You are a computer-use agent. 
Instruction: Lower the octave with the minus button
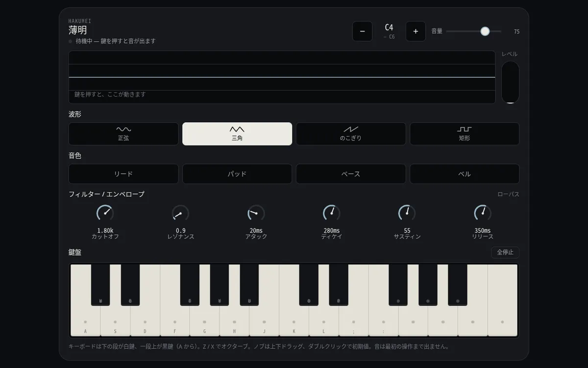(362, 31)
